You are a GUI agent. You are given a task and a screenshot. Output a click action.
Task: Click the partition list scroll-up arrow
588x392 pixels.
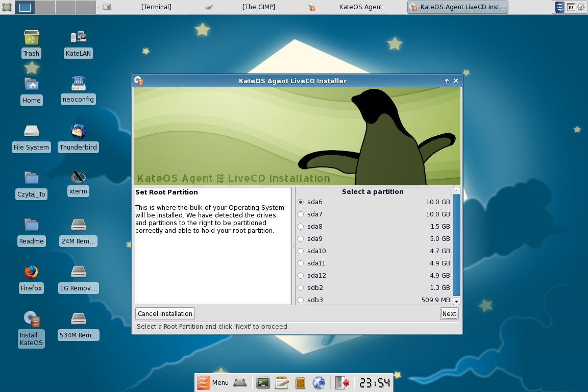tap(456, 190)
